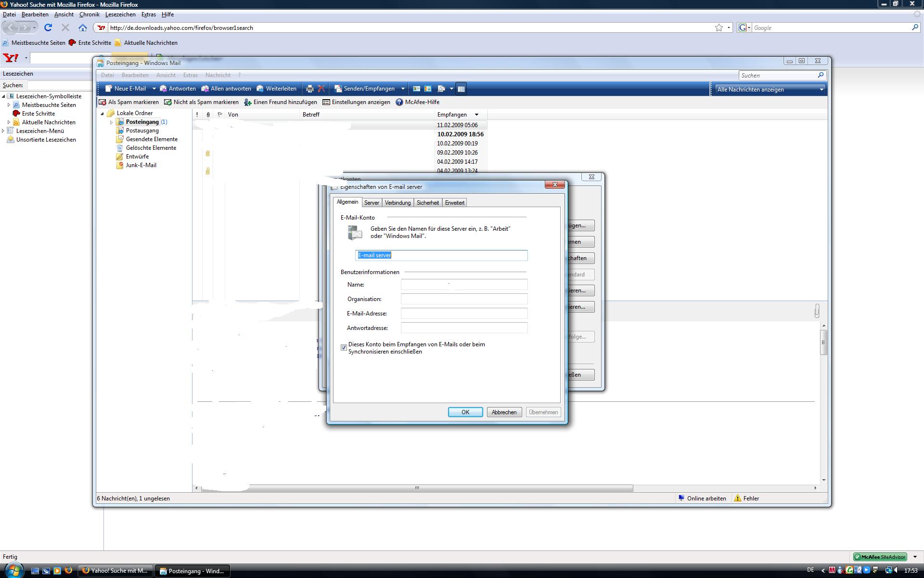The image size is (924, 578).
Task: Click Einen Freund hinzufügen icon
Action: tap(248, 102)
